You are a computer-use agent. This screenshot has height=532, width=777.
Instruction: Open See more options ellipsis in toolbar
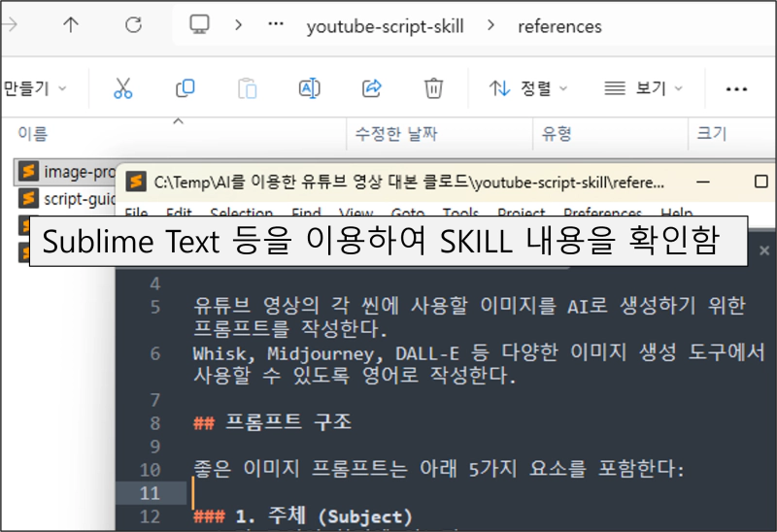pos(736,89)
